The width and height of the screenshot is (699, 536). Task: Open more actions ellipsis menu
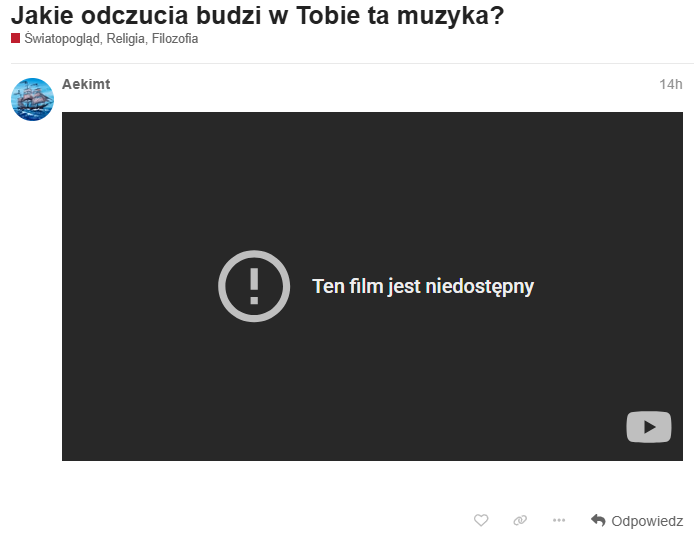[559, 520]
